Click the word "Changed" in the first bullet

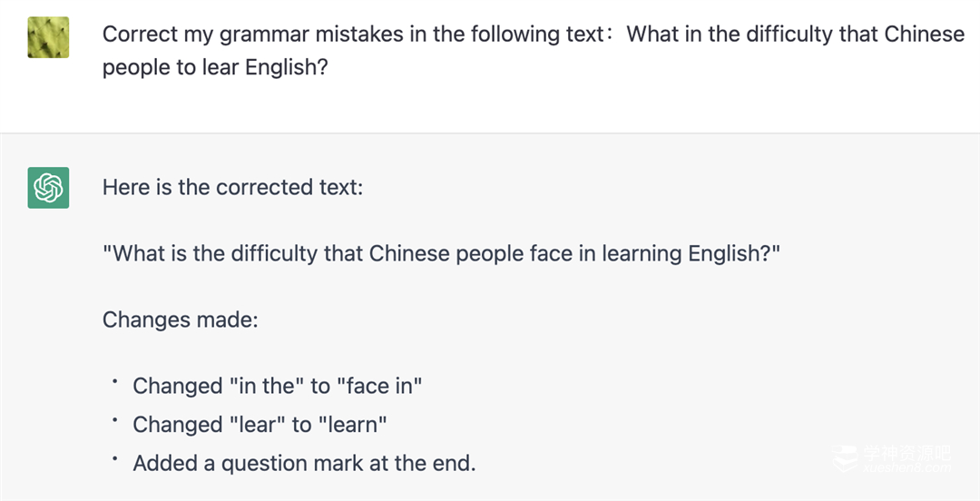[x=177, y=386]
